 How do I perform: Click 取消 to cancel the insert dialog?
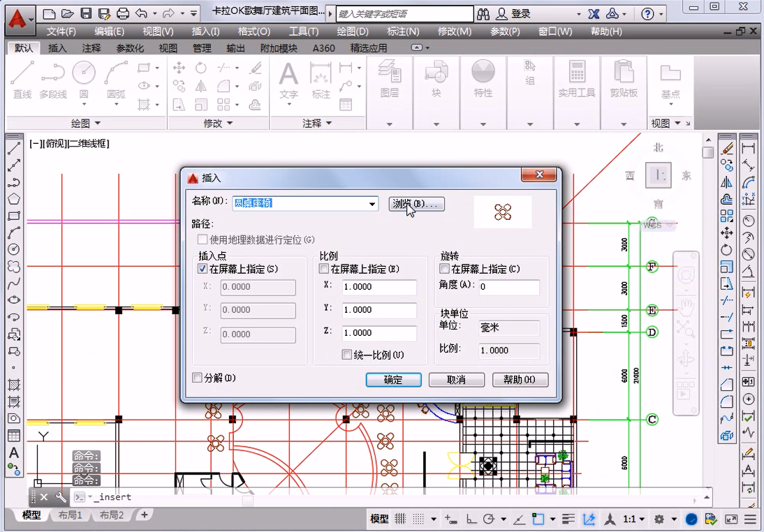(456, 380)
